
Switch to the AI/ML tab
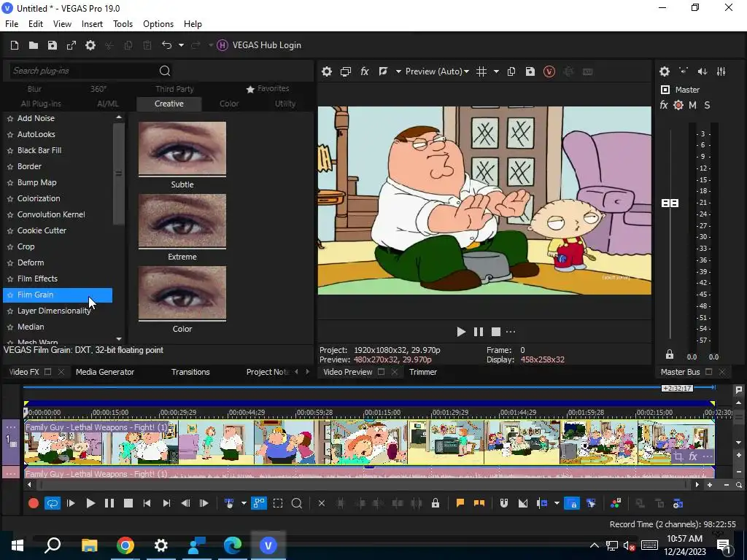pyautogui.click(x=108, y=104)
